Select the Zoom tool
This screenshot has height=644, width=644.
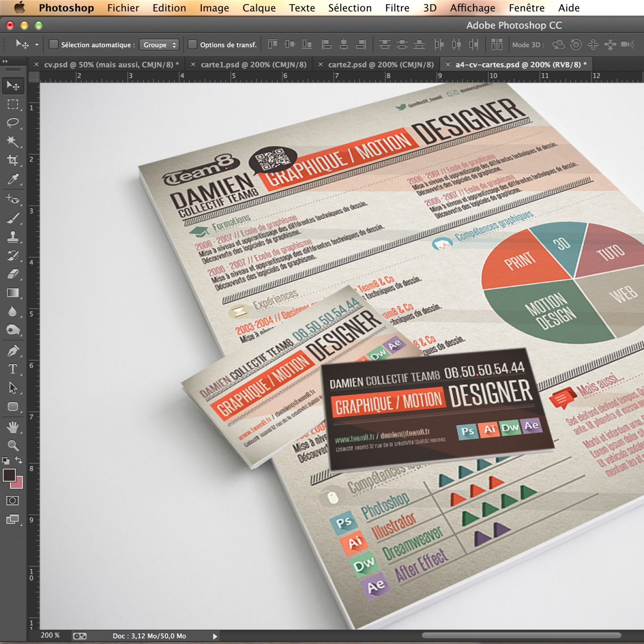click(13, 445)
